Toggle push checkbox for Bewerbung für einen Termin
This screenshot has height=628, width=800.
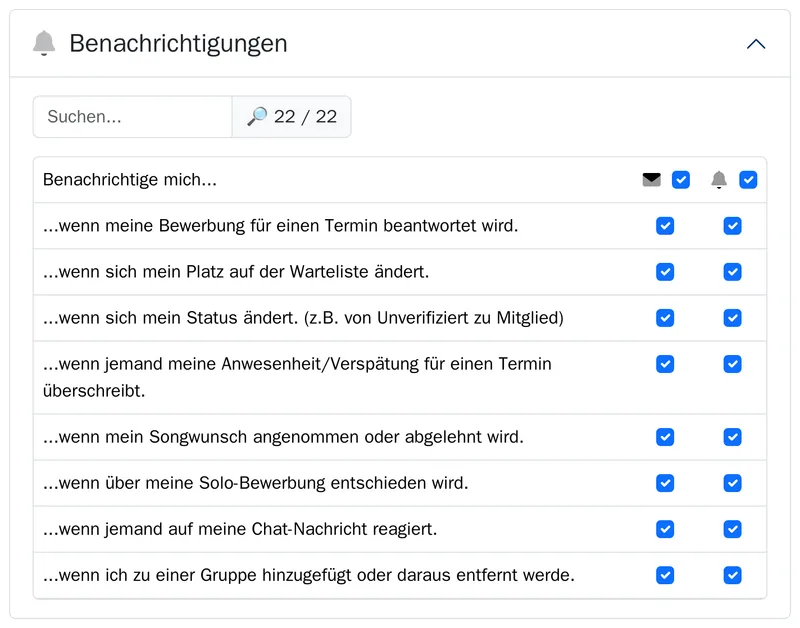pos(732,226)
